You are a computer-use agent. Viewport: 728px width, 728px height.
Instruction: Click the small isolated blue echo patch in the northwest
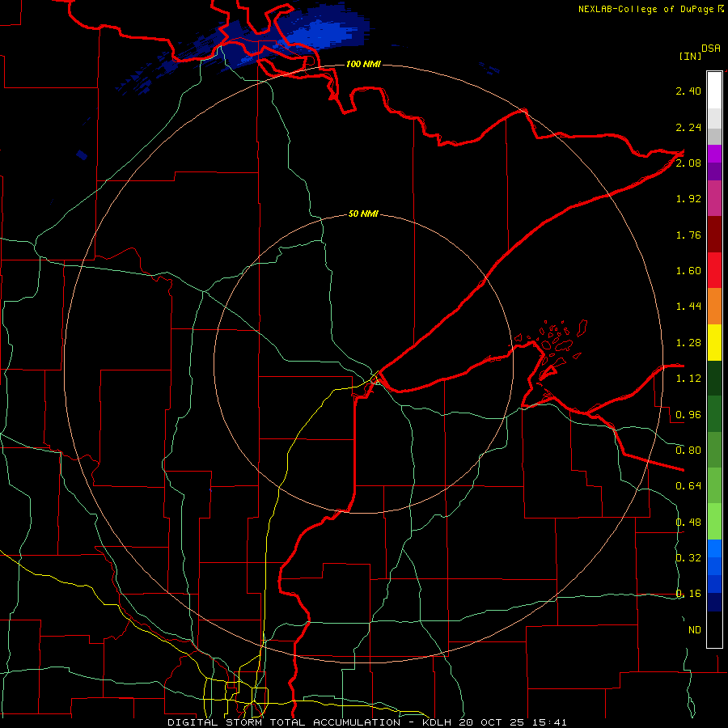click(82, 154)
